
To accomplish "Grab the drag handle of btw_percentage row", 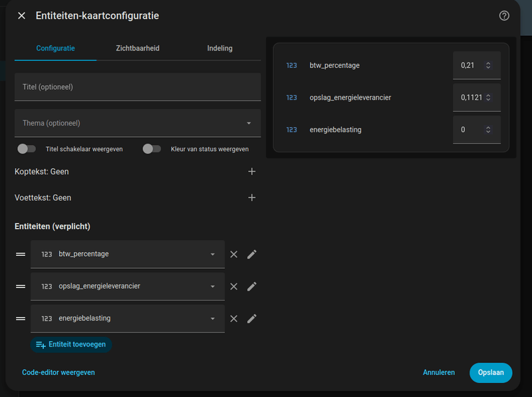I will click(x=21, y=254).
